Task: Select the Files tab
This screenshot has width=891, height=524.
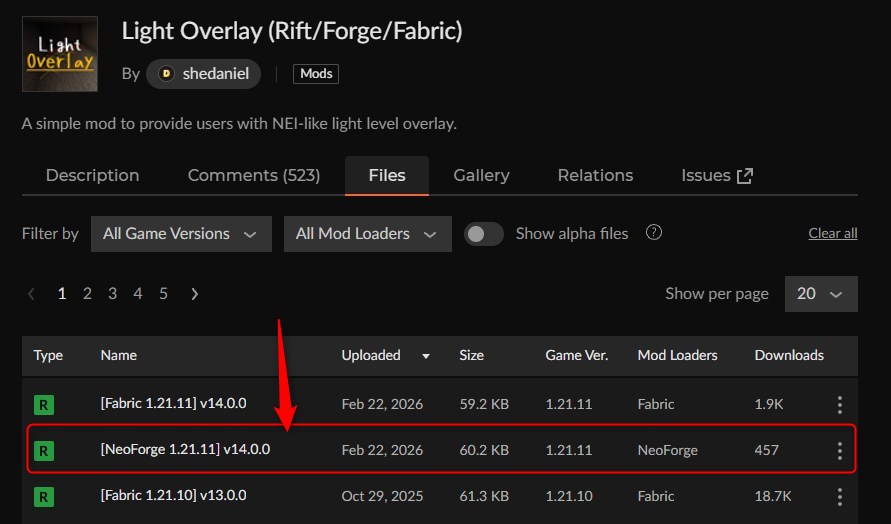Action: [387, 175]
